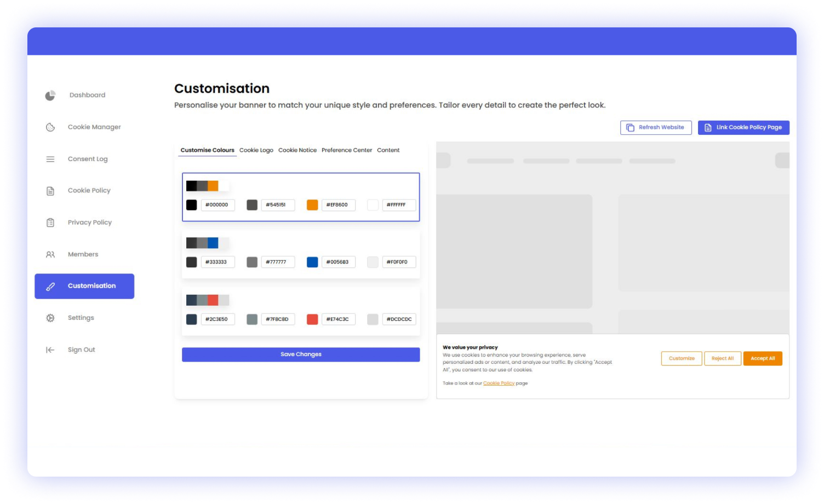
Task: Click Accept All in the cookie banner
Action: click(x=763, y=358)
